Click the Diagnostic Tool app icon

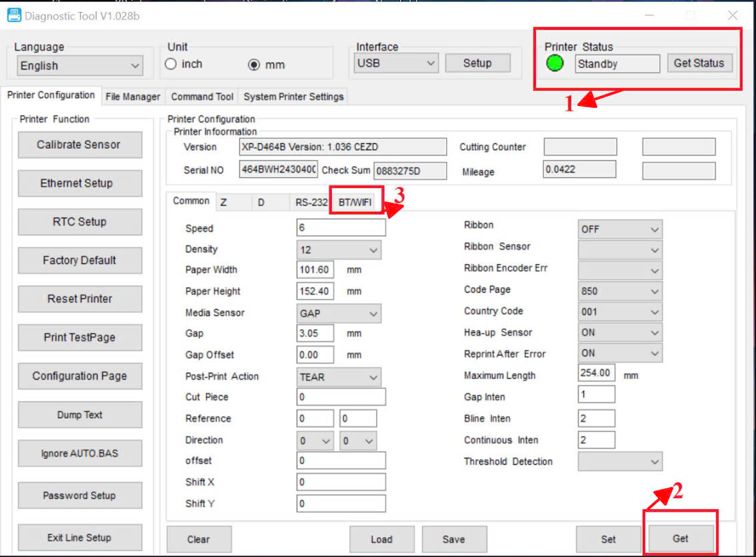[14, 15]
